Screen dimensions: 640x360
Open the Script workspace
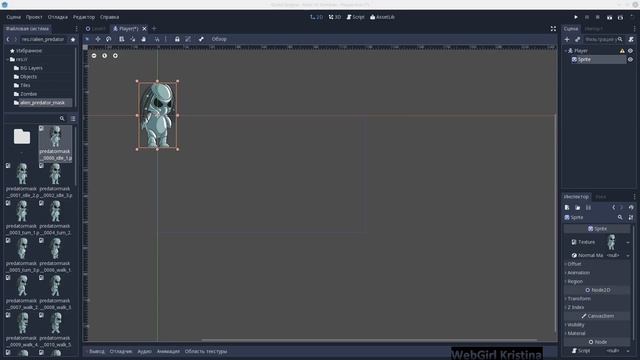[x=356, y=17]
